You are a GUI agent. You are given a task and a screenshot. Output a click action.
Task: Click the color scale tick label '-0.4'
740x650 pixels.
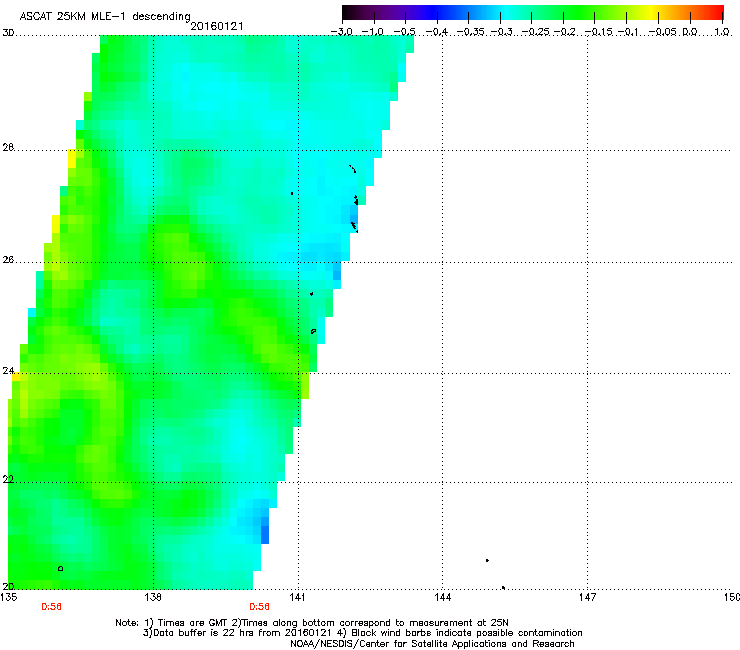(437, 32)
